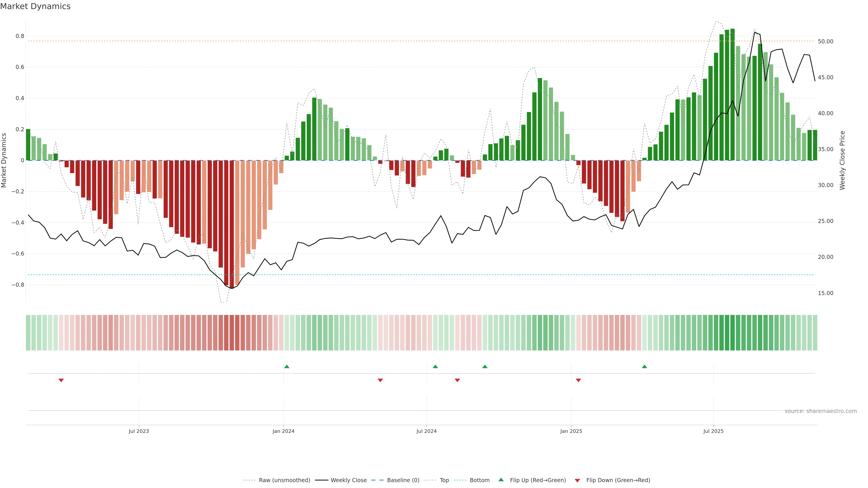Click the green flip-up triangle just after Jul 2024
Screen dimensions: 868x488
(x=435, y=366)
